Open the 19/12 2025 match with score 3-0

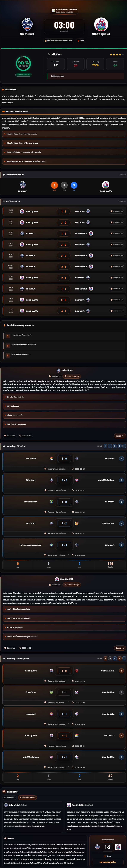coord(63,222)
